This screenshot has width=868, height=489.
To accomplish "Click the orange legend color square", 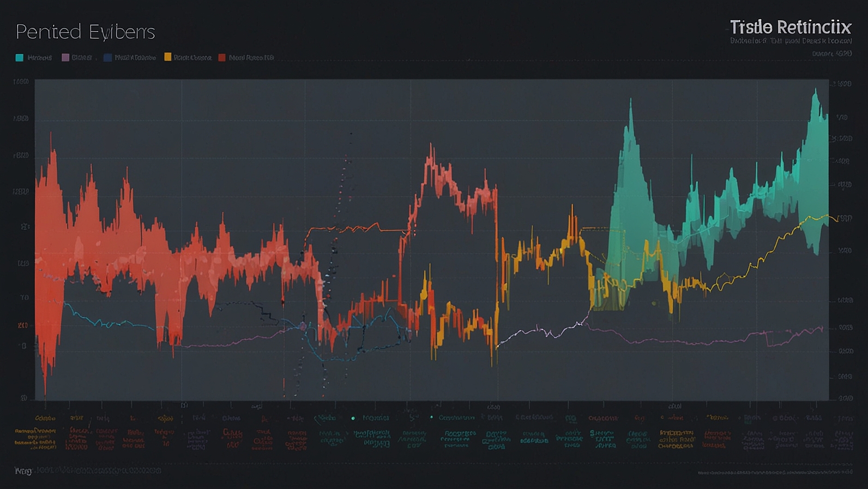I will (x=168, y=57).
